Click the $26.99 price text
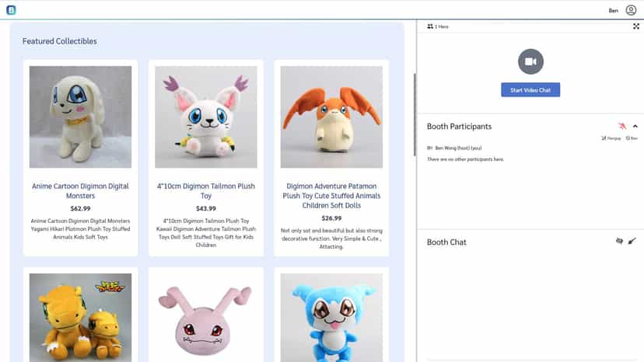This screenshot has height=362, width=644. (331, 218)
